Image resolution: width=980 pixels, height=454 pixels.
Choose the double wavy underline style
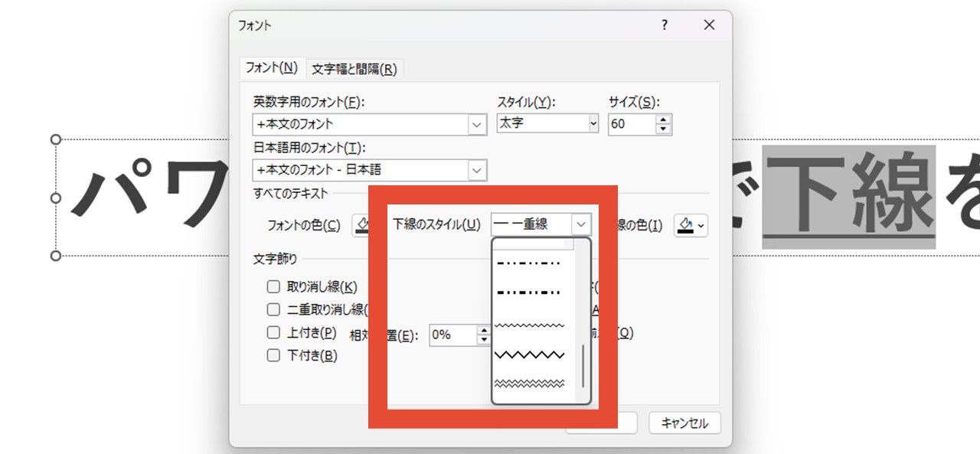coord(530,383)
